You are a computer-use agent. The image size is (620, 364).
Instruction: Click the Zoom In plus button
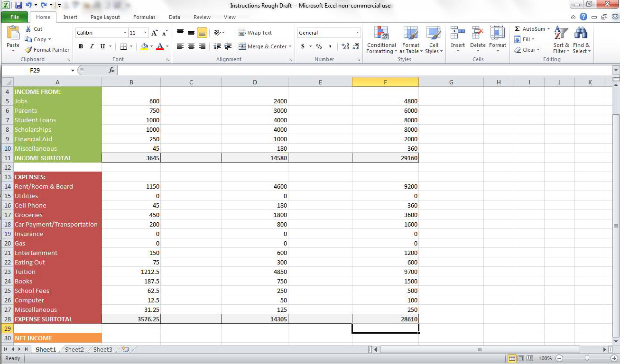[x=614, y=358]
